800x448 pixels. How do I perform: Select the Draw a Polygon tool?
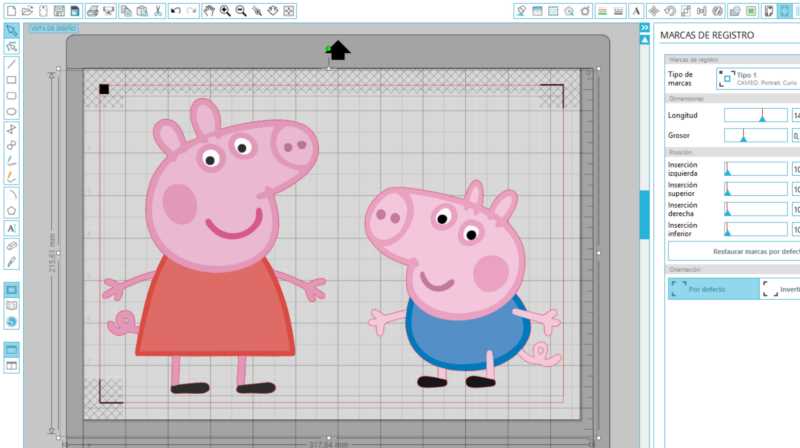(11, 129)
